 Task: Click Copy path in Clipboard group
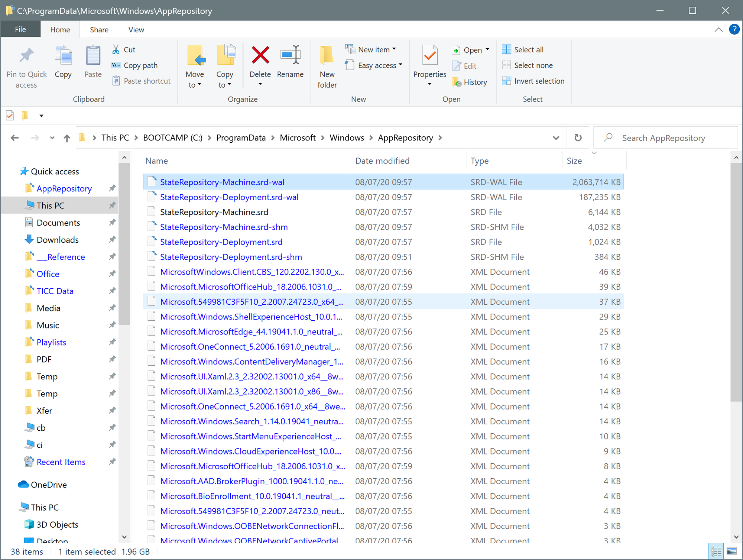pyautogui.click(x=134, y=65)
